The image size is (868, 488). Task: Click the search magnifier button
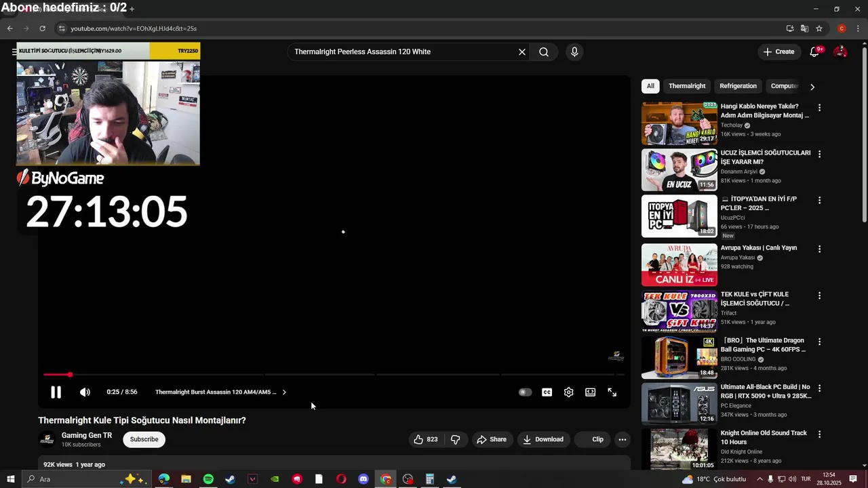click(544, 52)
